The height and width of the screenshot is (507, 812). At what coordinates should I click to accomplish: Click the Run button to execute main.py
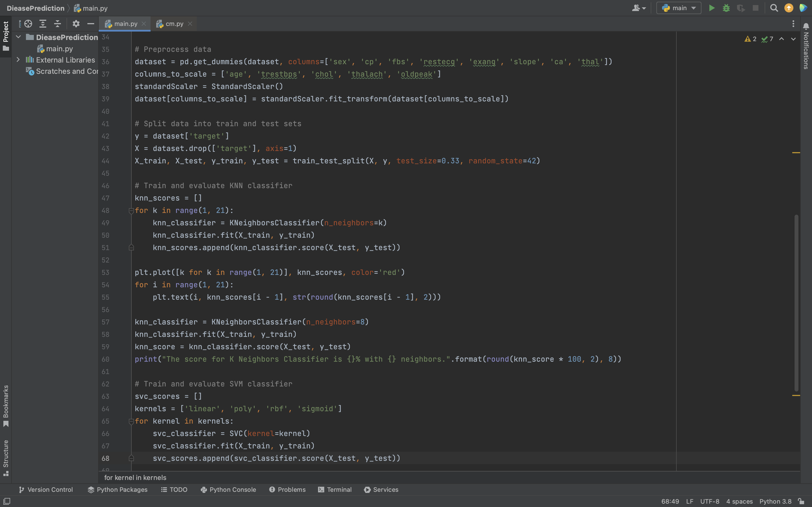711,8
